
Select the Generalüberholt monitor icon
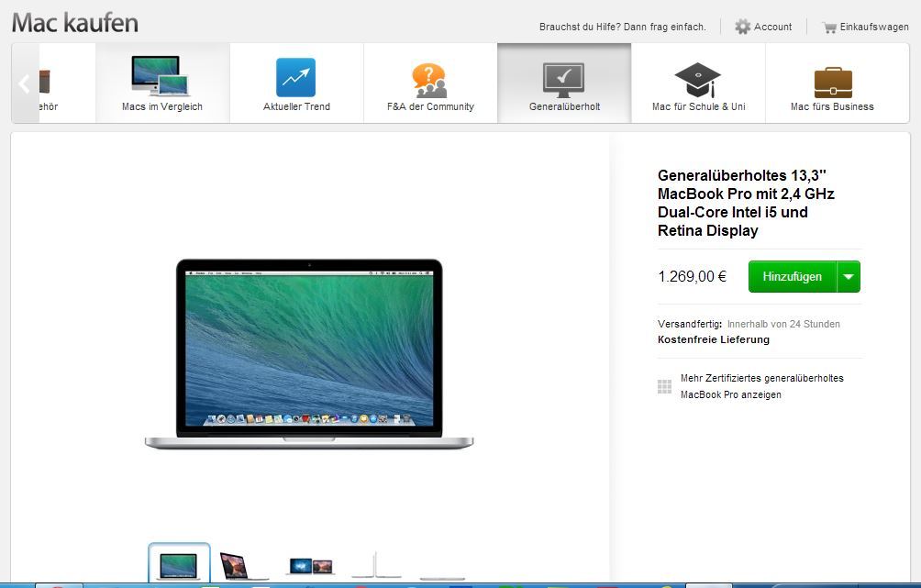tap(563, 80)
